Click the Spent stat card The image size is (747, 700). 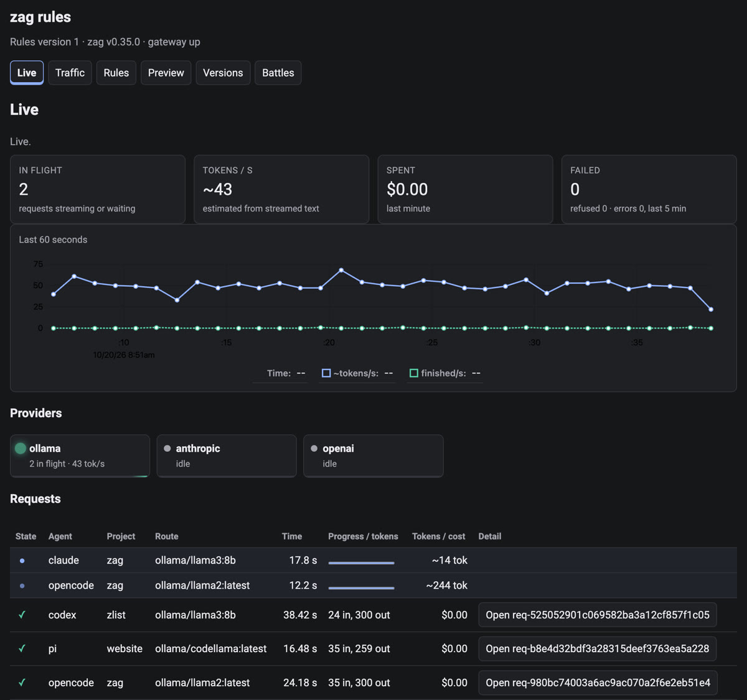tap(465, 189)
